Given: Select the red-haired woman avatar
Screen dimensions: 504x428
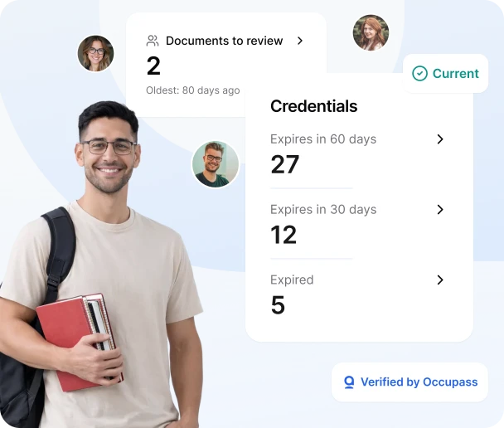Looking at the screenshot, I should (371, 32).
